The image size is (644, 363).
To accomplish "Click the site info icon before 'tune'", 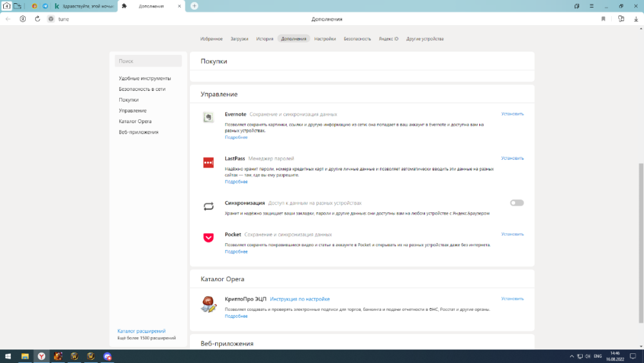I will pyautogui.click(x=51, y=19).
